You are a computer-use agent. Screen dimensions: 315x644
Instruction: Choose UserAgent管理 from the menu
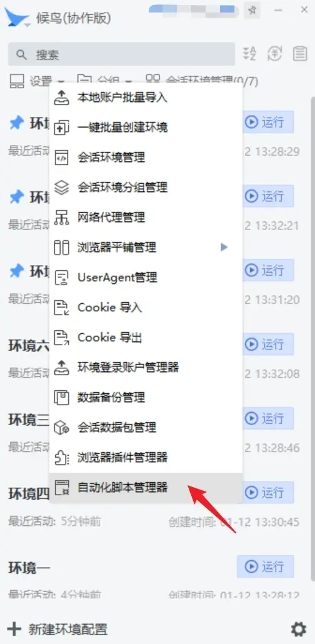click(146, 277)
